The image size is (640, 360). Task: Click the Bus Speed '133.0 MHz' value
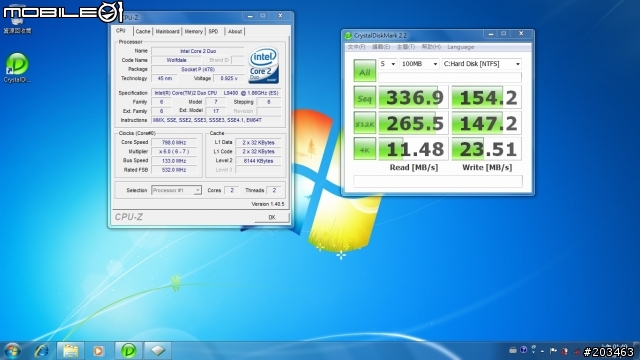[174, 161]
